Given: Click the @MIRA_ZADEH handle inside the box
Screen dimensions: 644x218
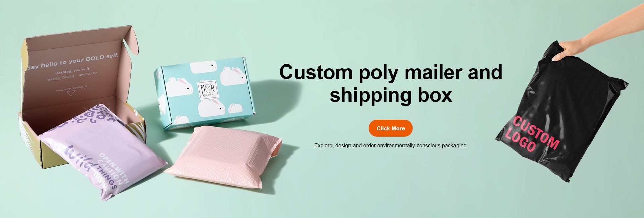Looking at the screenshot, I should point(61,78).
